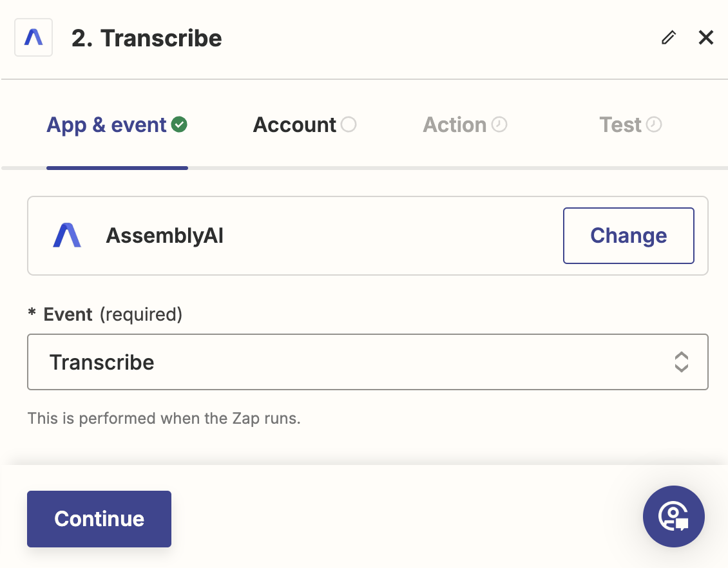Click Change to swap the AssemblyAI app
Screen dimensions: 728x568
[628, 236]
